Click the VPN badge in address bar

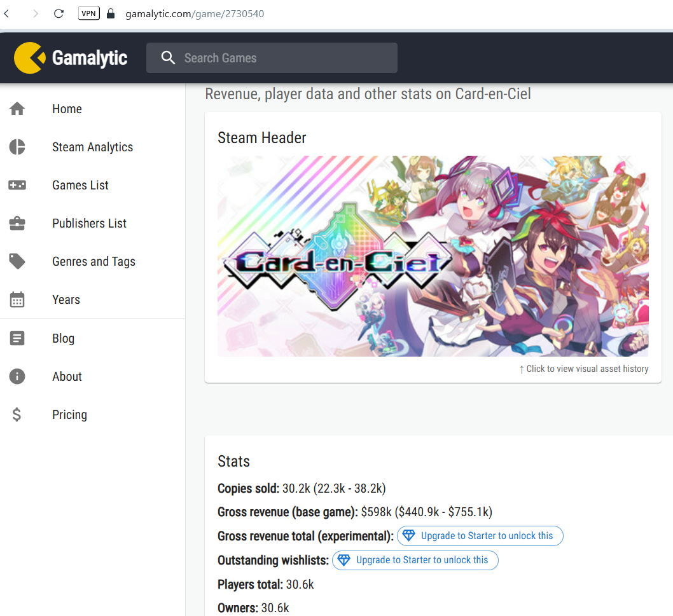[x=89, y=13]
